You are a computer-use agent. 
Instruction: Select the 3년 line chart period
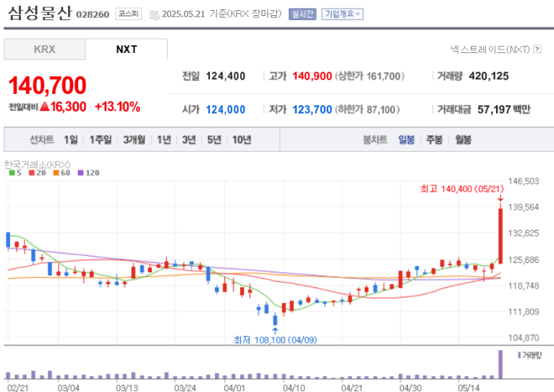point(189,140)
